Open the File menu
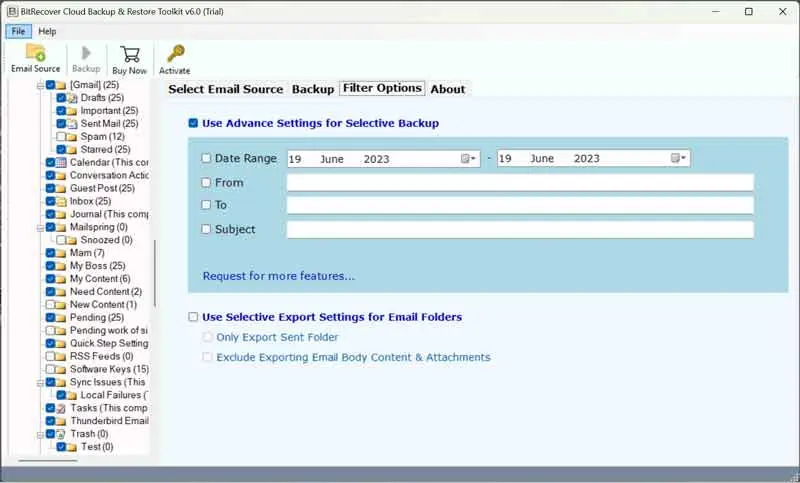This screenshot has width=800, height=483. tap(18, 31)
